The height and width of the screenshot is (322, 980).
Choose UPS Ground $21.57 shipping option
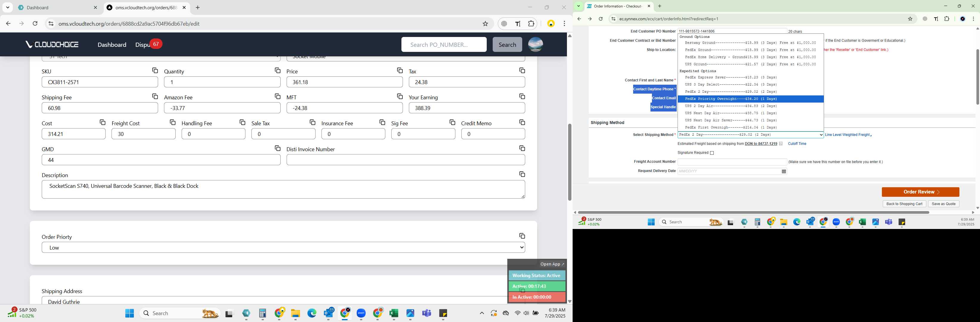click(x=750, y=64)
